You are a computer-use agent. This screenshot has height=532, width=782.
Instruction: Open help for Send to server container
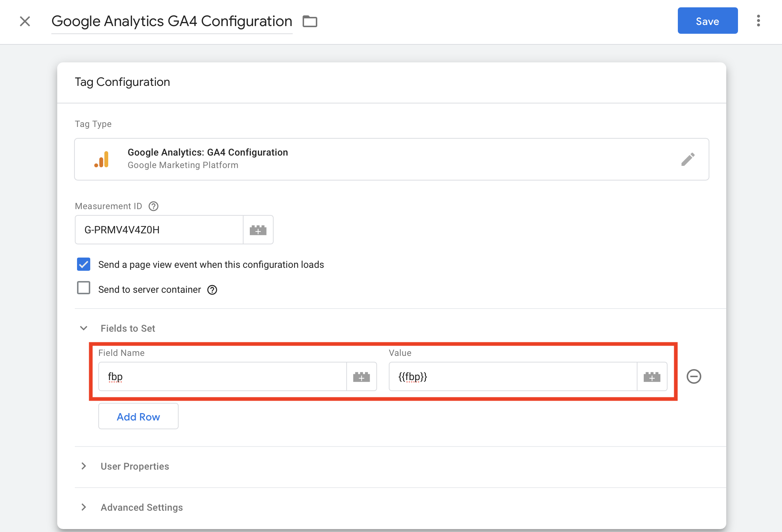pyautogui.click(x=212, y=290)
